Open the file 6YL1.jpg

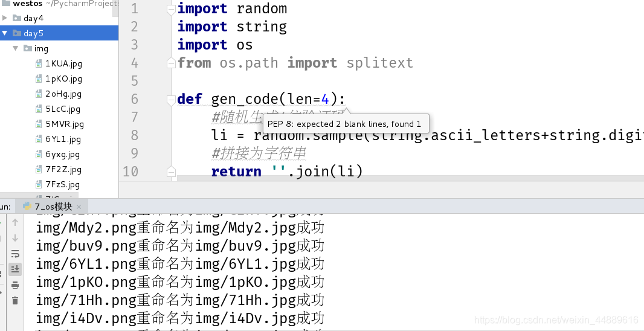(63, 139)
